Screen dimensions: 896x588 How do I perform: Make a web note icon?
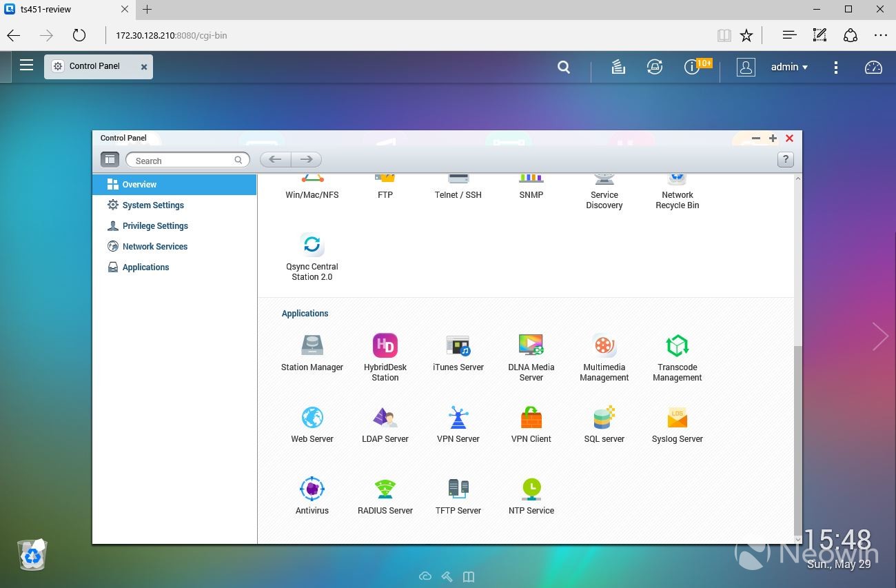(x=819, y=35)
